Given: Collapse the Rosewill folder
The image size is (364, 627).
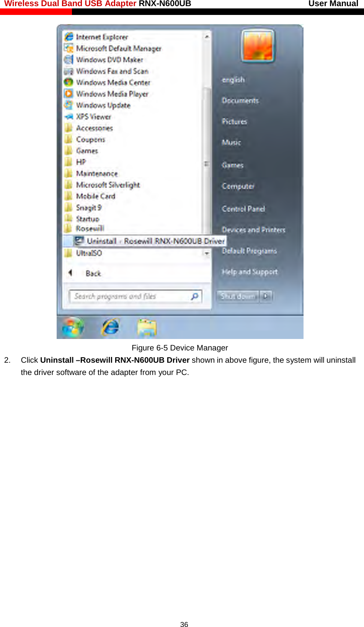Looking at the screenshot, I should point(90,228).
